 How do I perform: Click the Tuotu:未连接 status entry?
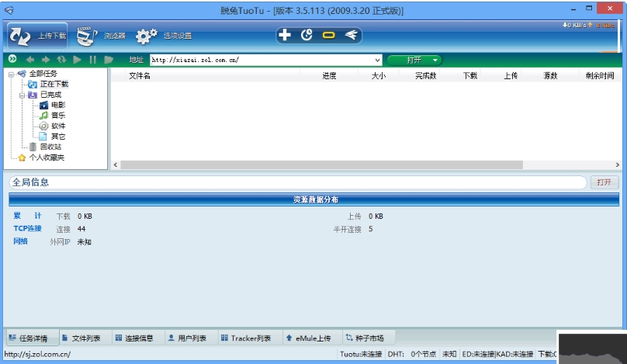point(361,354)
